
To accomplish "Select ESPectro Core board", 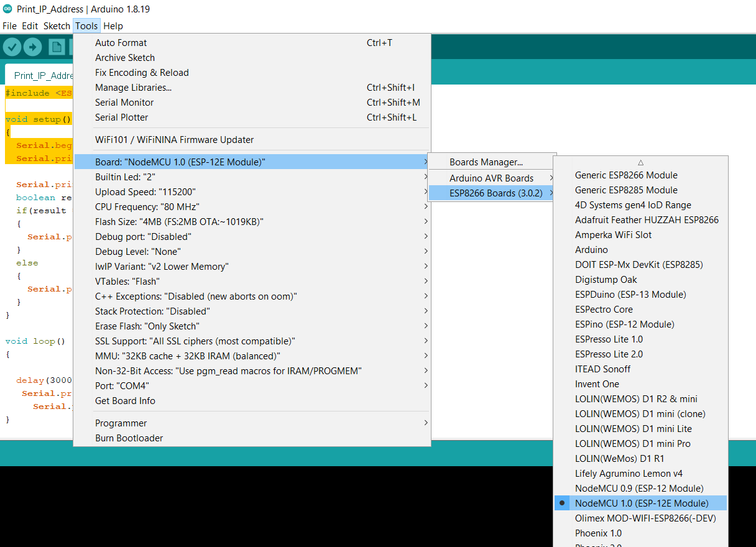I will click(x=640, y=310).
